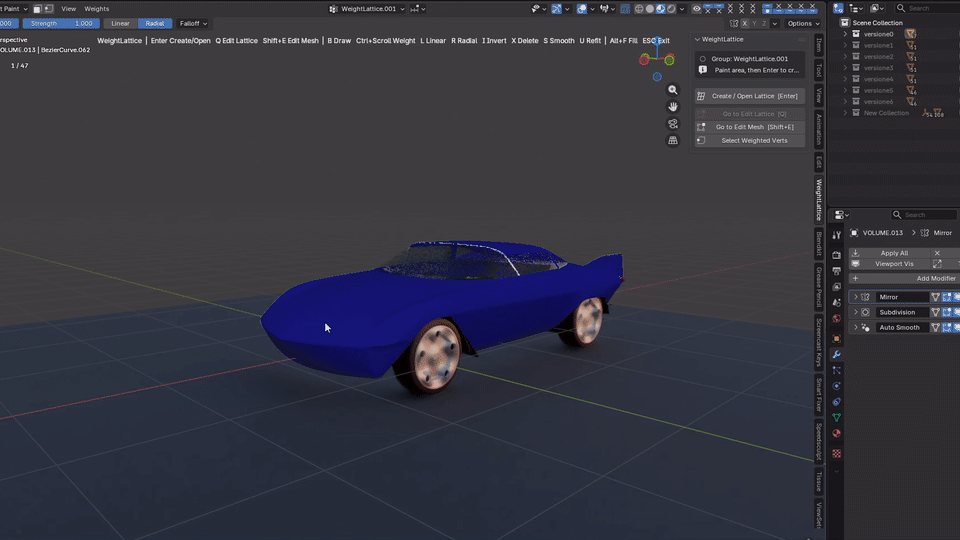Open the Weights menu

point(97,9)
